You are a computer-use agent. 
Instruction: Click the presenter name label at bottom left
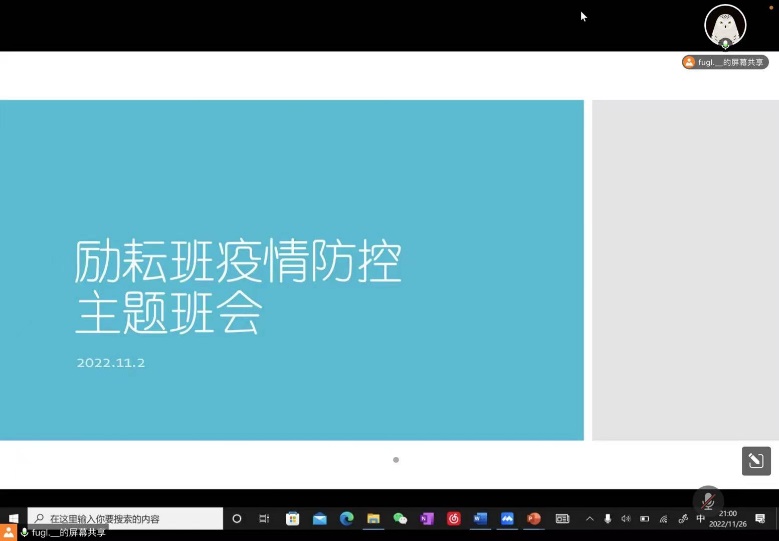click(x=60, y=533)
